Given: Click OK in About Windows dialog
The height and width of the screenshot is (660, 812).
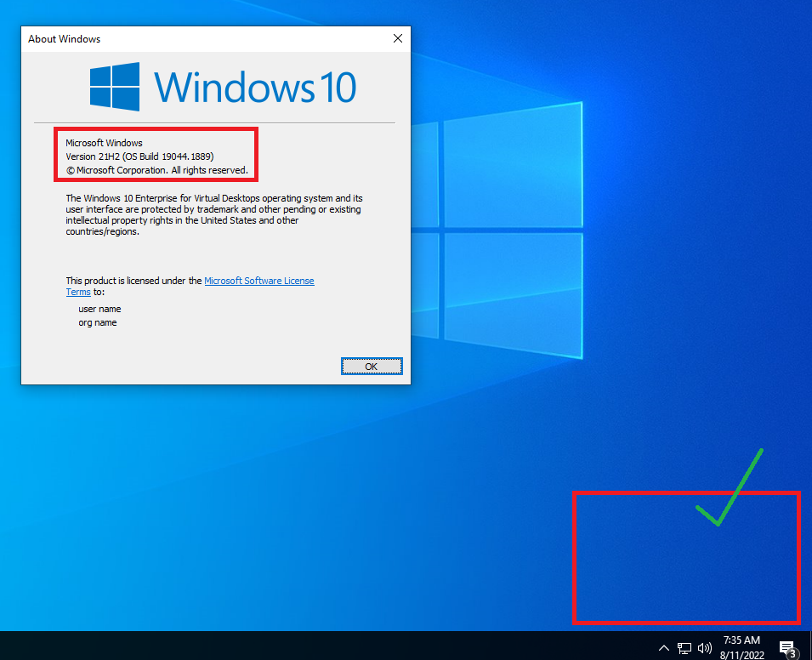Looking at the screenshot, I should tap(372, 367).
